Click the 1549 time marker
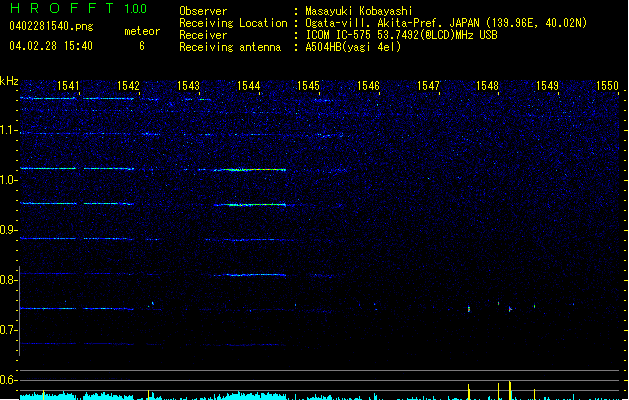Screen dimensions: 629x400 coord(547,86)
